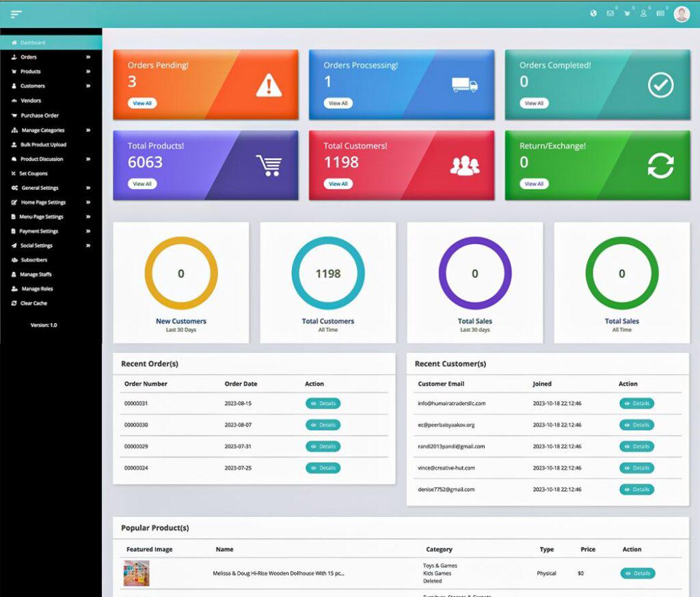Expand the Manage Categories sidebar submenu
The width and height of the screenshot is (700, 597).
[x=87, y=130]
